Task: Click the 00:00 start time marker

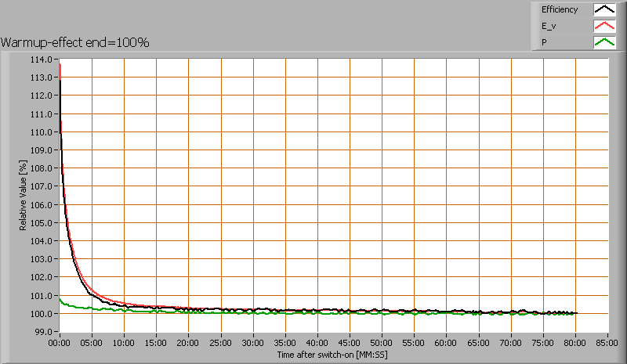Action: [x=60, y=343]
